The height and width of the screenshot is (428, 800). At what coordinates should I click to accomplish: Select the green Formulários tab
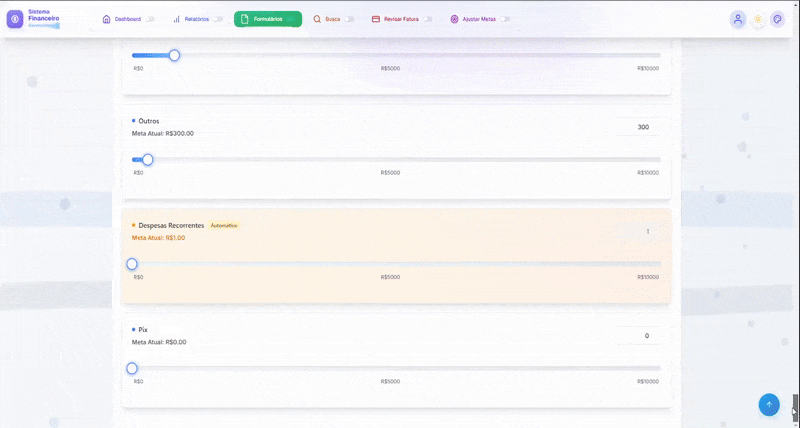point(267,19)
